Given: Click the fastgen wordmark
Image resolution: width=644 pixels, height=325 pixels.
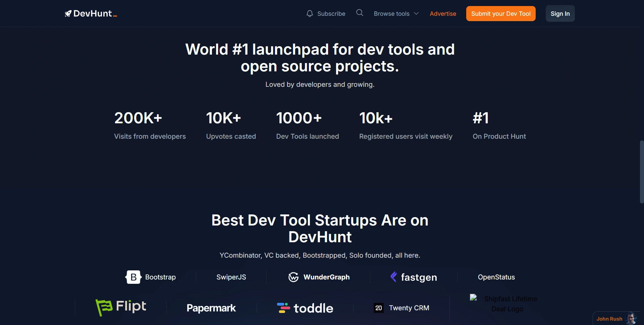Looking at the screenshot, I should [419, 277].
